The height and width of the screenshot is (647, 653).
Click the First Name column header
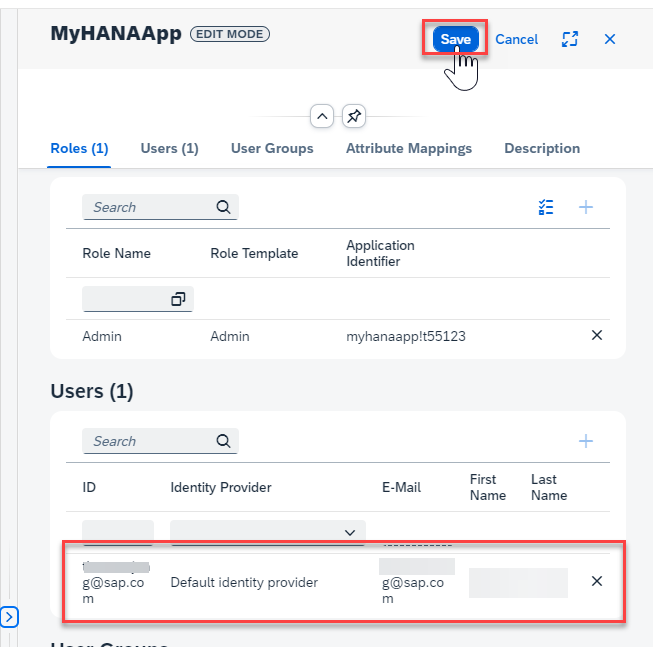pyautogui.click(x=488, y=487)
